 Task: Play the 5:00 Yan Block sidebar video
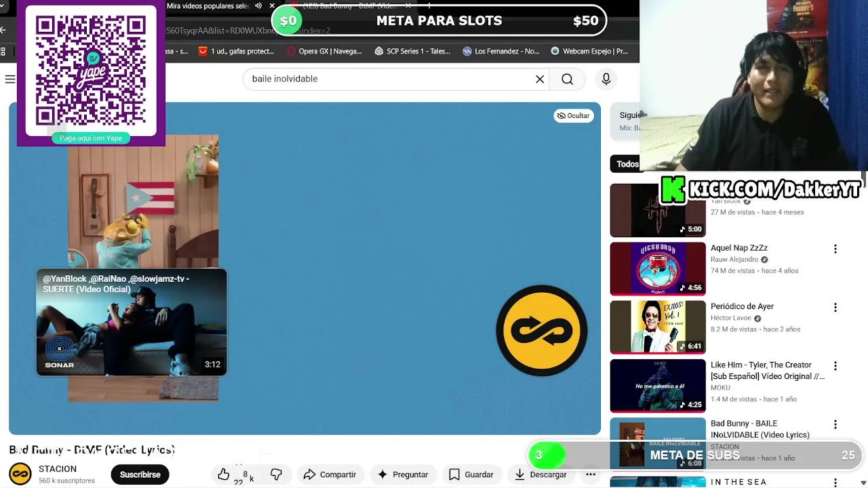658,211
